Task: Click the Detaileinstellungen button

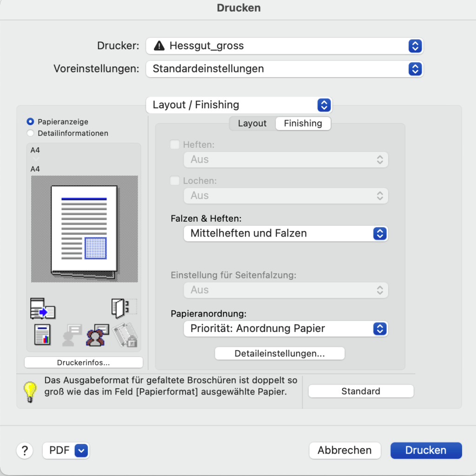Action: [279, 354]
